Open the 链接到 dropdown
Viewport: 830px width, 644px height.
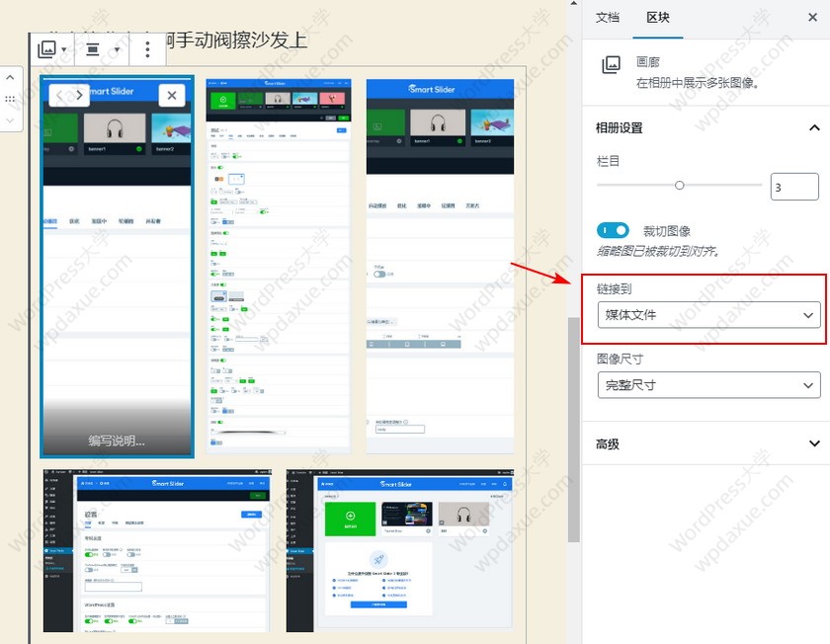coord(708,315)
